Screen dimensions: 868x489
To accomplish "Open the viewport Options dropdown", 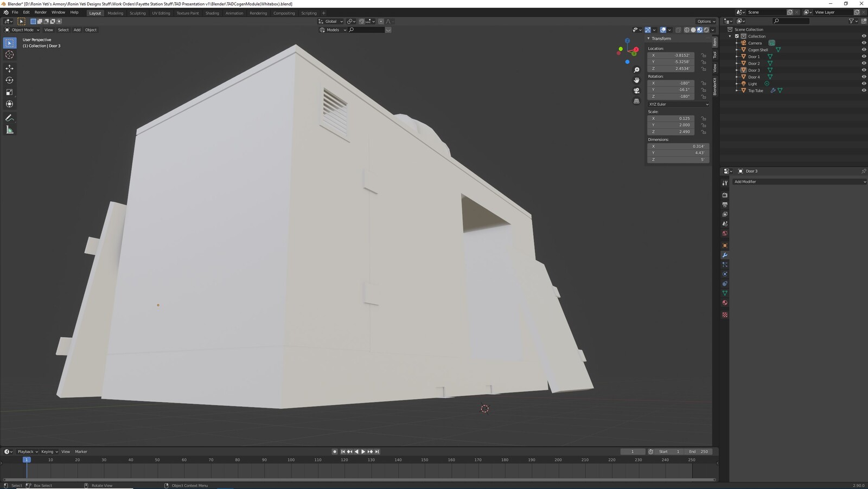I will (x=706, y=21).
